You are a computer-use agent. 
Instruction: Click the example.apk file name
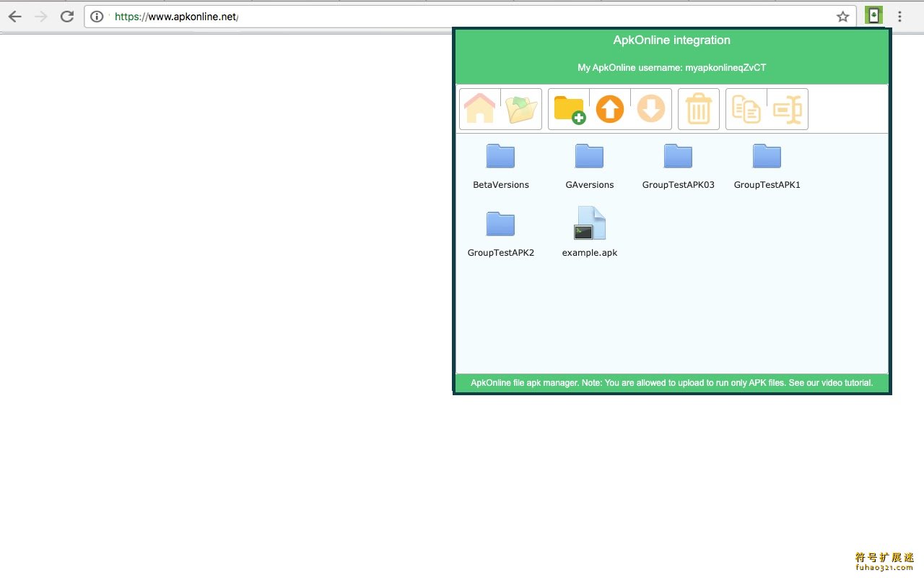[590, 253]
